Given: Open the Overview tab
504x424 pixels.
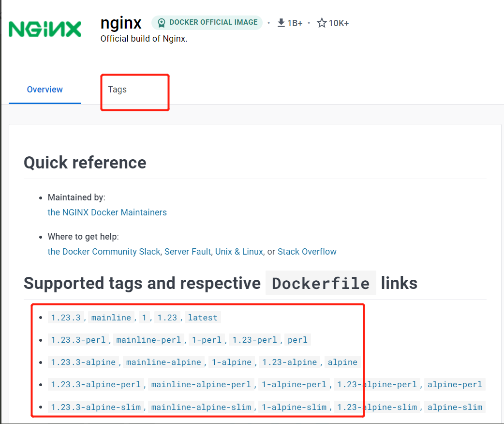Looking at the screenshot, I should [44, 90].
